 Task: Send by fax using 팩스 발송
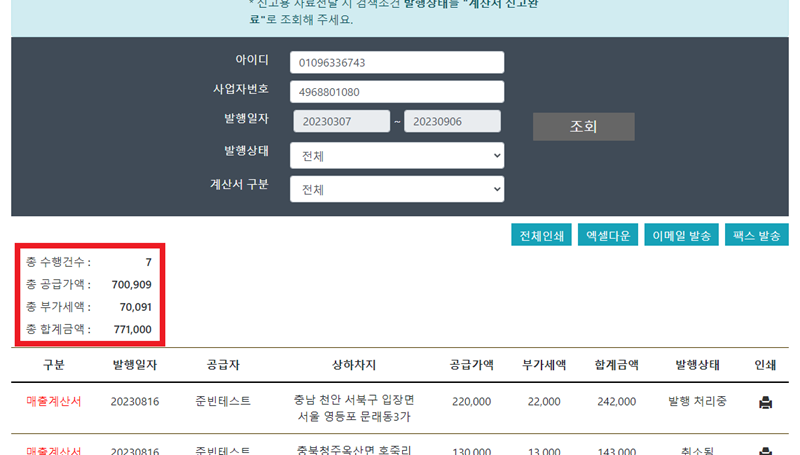[756, 235]
